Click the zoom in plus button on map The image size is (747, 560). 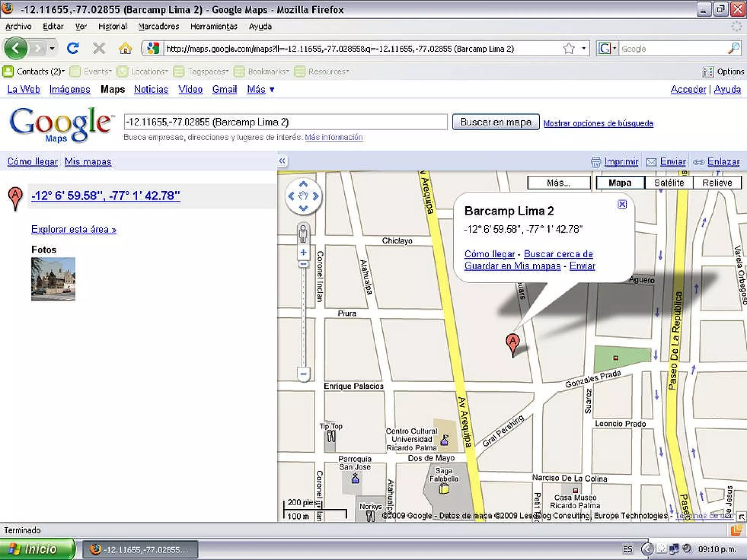(303, 252)
